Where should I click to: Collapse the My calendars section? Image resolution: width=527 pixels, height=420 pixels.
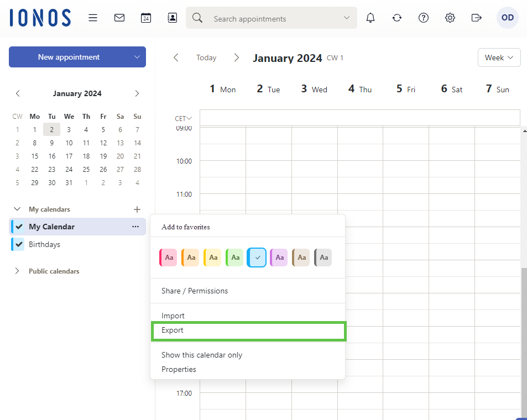[x=17, y=209]
